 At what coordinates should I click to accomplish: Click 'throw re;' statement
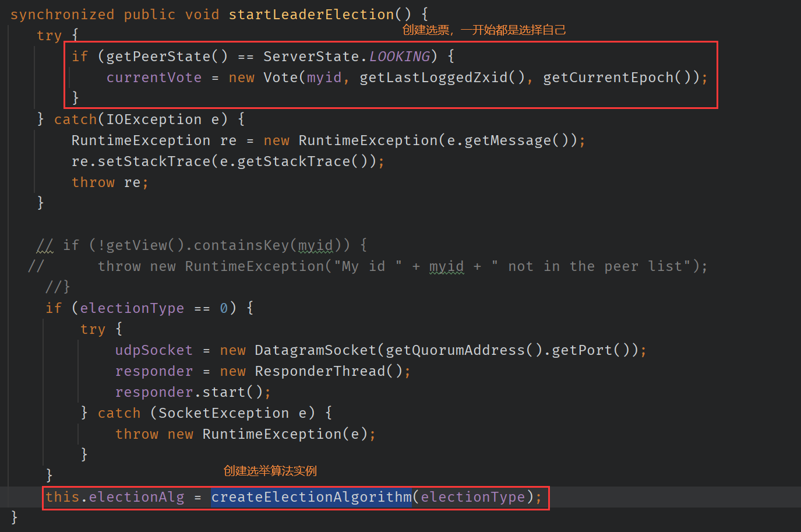(110, 182)
